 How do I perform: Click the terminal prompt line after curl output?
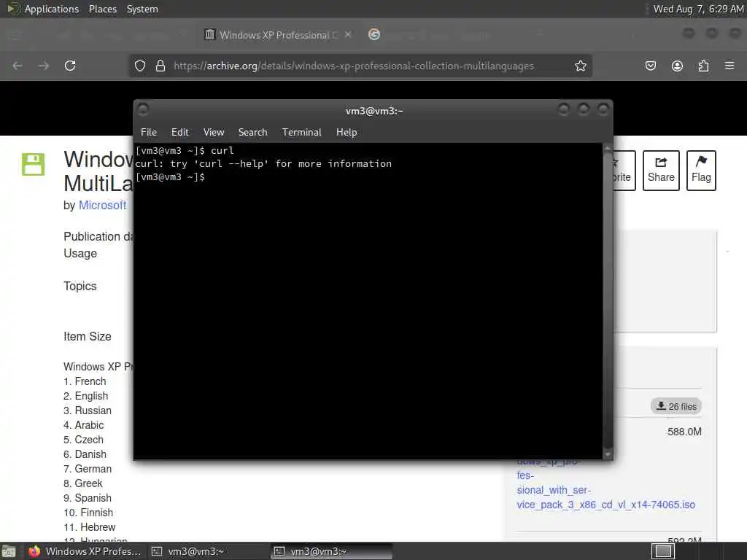click(171, 177)
